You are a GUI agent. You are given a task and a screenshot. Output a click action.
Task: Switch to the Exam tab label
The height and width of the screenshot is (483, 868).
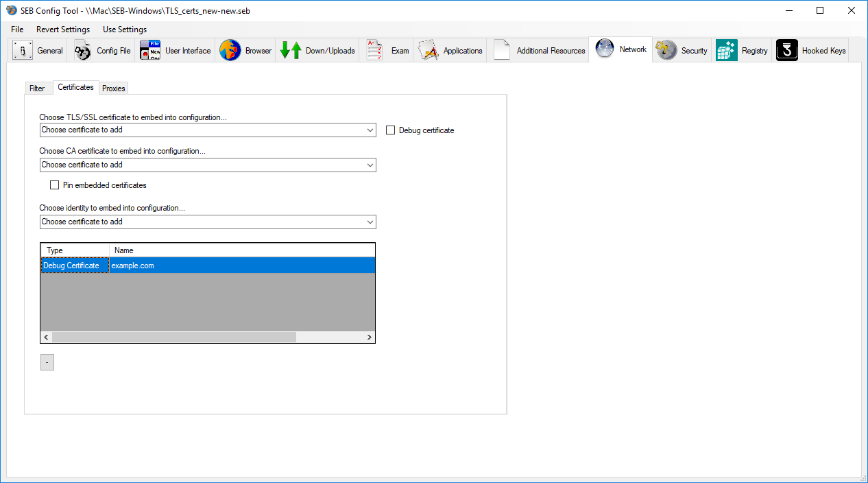tap(400, 51)
